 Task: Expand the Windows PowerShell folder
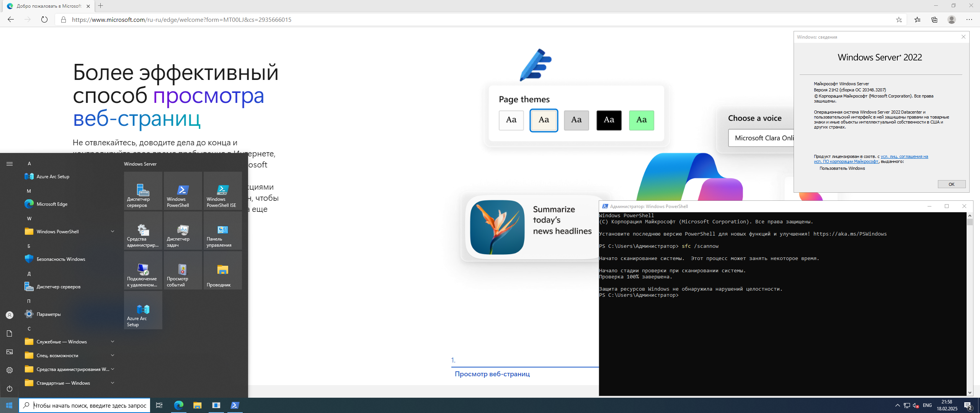pos(69,231)
